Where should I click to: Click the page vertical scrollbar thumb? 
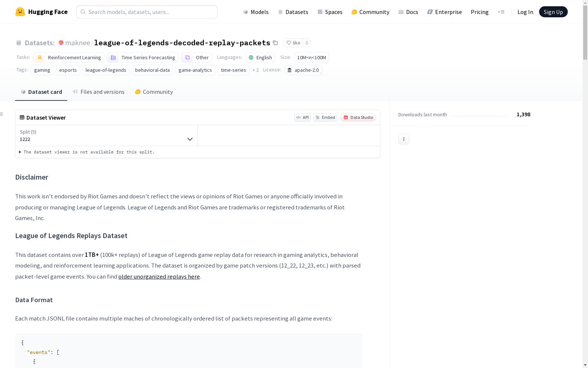click(585, 33)
